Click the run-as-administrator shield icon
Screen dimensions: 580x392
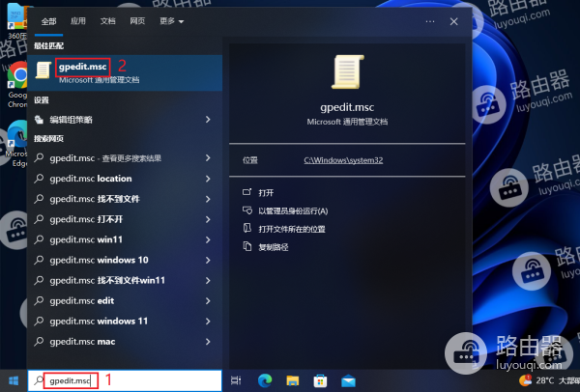(x=247, y=210)
